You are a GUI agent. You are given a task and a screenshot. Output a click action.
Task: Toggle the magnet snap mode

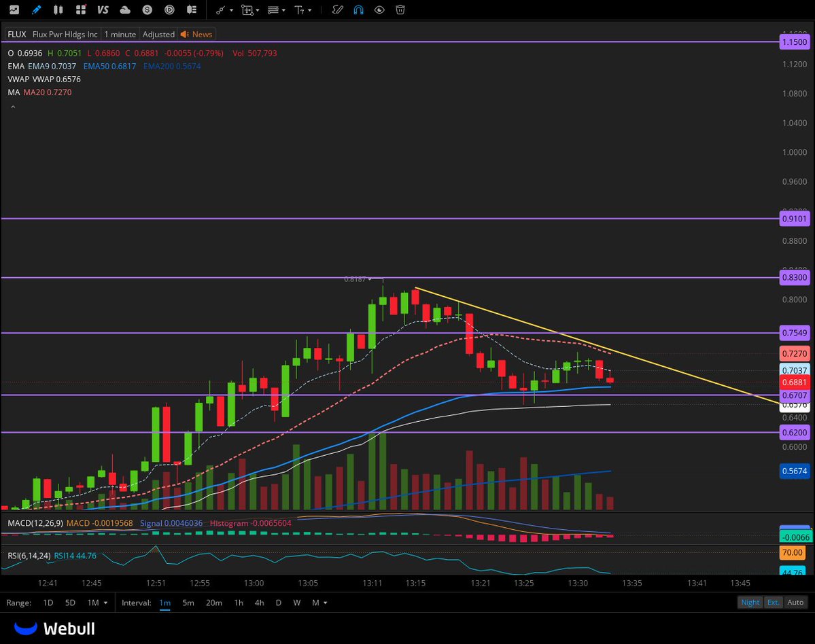(359, 10)
